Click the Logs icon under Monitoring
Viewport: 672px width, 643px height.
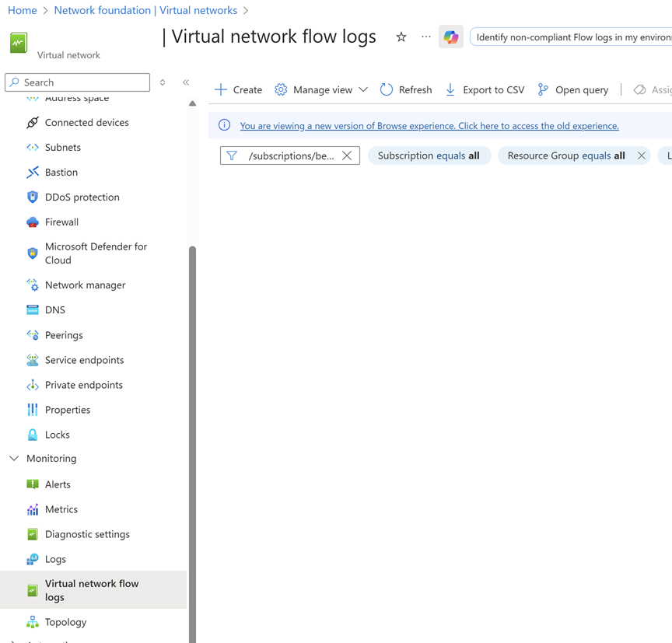point(33,559)
